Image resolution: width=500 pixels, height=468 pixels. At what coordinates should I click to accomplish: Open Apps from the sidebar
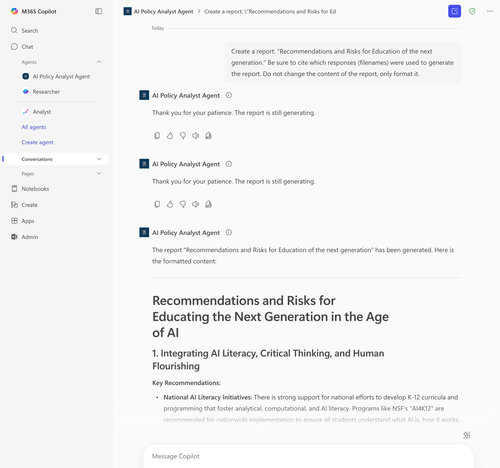[x=23, y=221]
